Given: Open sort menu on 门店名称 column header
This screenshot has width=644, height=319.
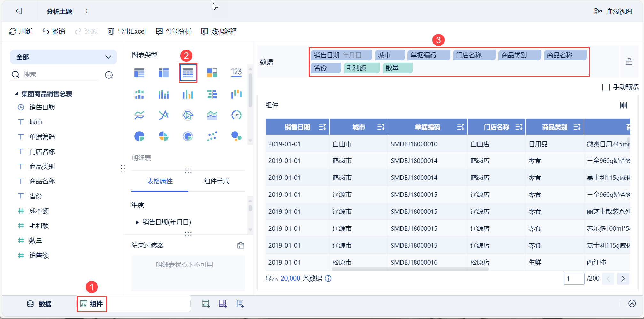Looking at the screenshot, I should (519, 127).
